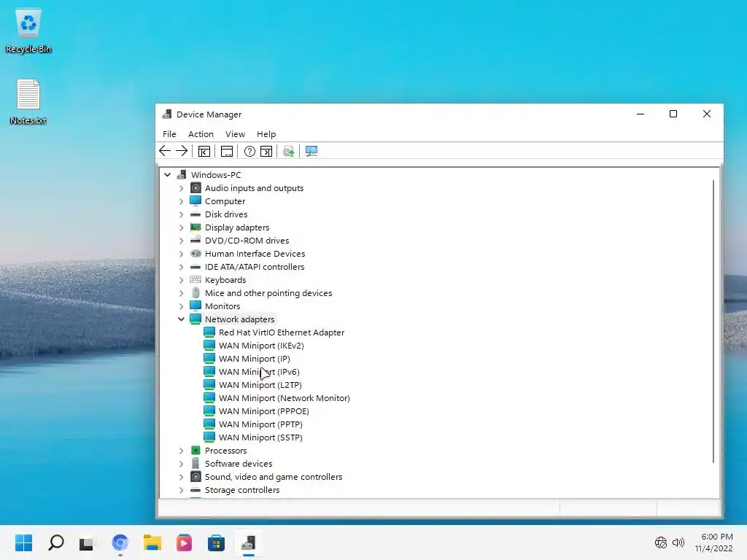Open the View menu
Viewport: 747px width, 560px height.
pyautogui.click(x=235, y=134)
